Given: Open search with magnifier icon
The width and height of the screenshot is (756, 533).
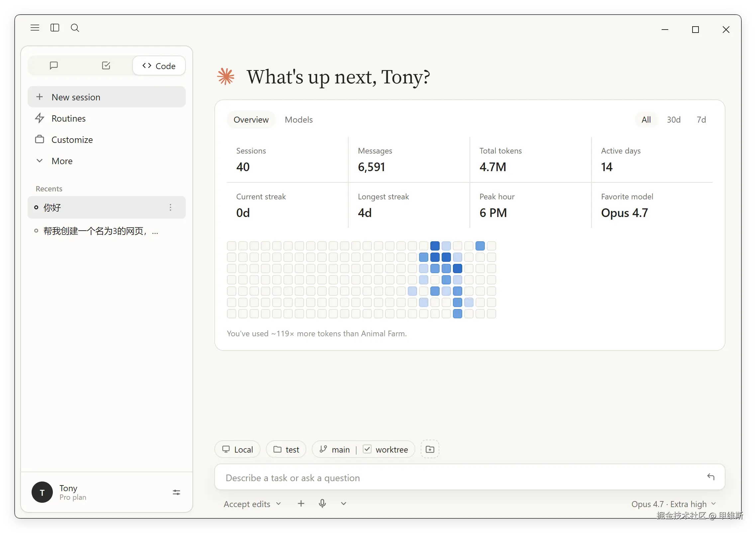Looking at the screenshot, I should 75,28.
